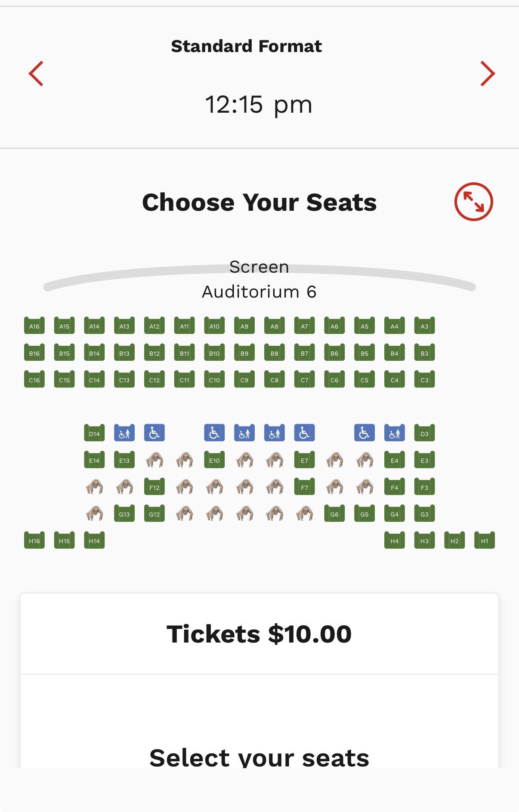This screenshot has width=519, height=812.
Task: Pick corner seat H1
Action: pyautogui.click(x=485, y=540)
